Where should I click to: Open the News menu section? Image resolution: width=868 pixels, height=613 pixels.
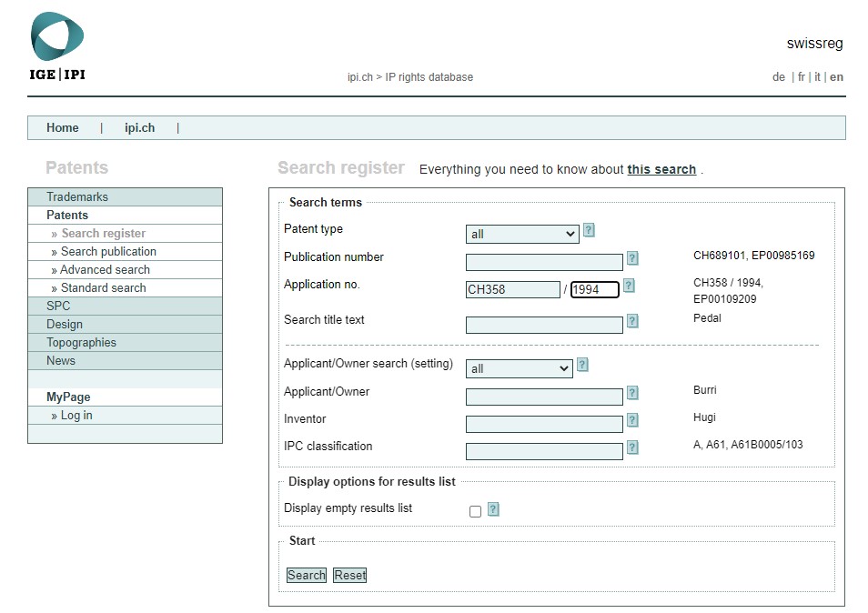tap(126, 361)
